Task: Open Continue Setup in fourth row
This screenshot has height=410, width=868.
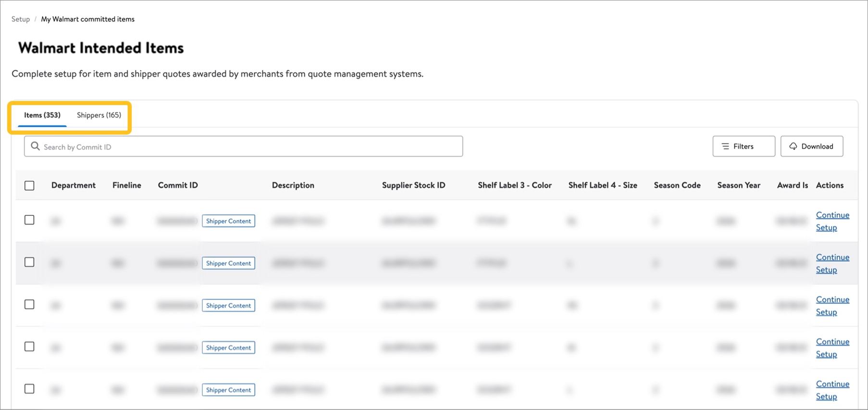Action: coord(832,348)
